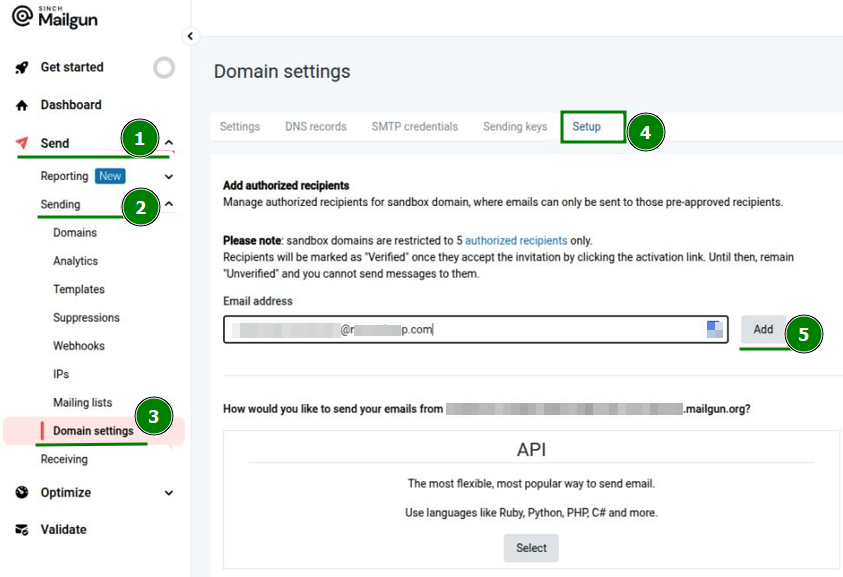Click inside the Email address input field
843x577 pixels.
point(450,329)
